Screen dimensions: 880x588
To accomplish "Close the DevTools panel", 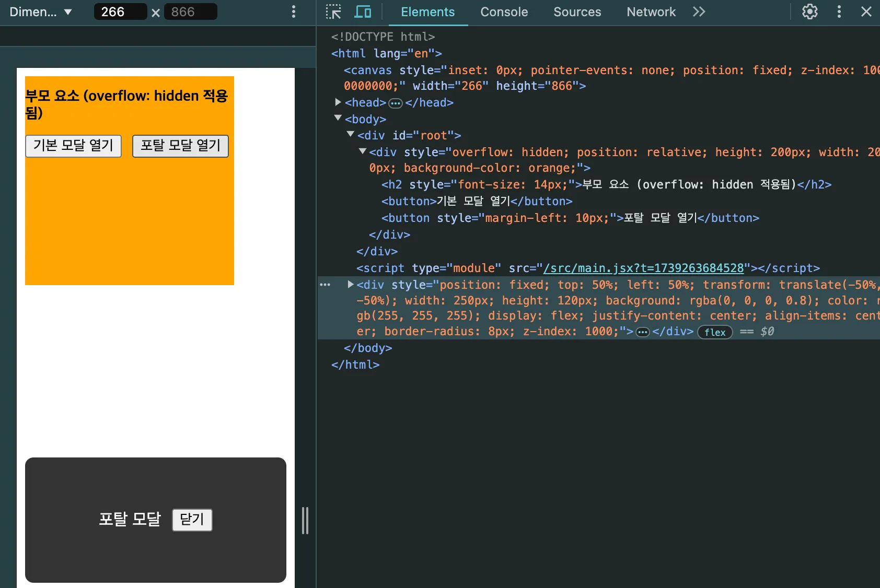I will 866,11.
